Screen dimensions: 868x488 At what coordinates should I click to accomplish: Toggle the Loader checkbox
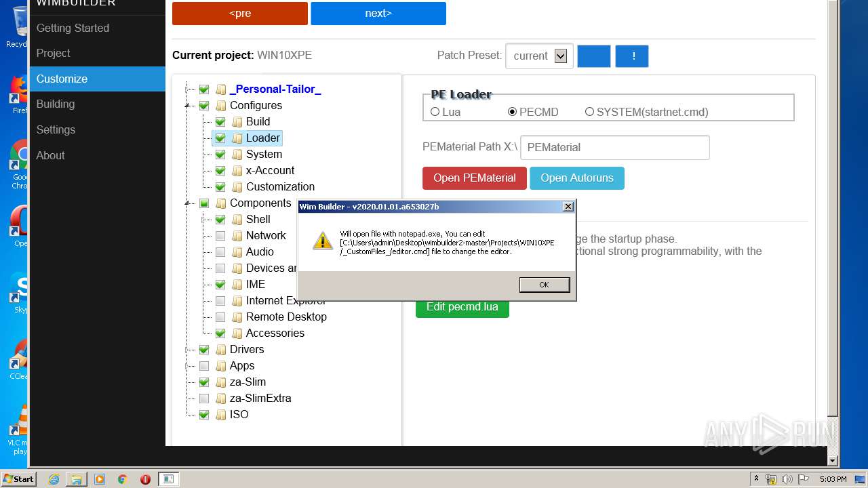[x=220, y=138]
